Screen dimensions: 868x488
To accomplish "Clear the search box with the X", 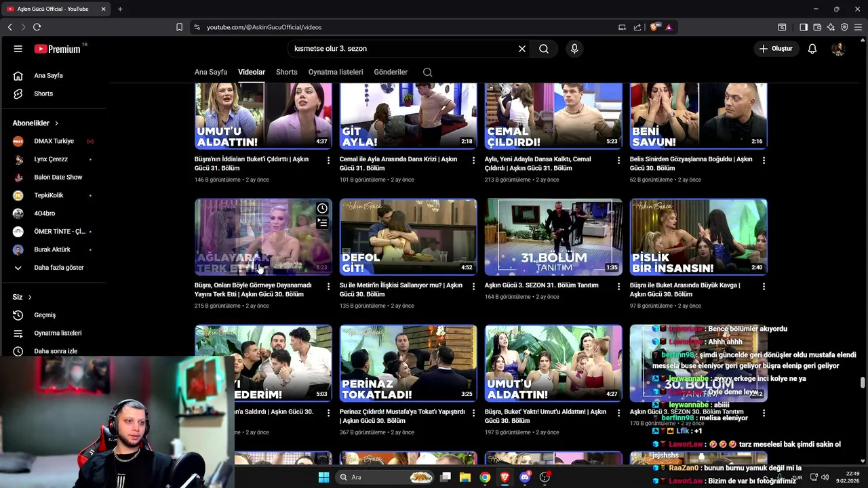I will point(522,49).
